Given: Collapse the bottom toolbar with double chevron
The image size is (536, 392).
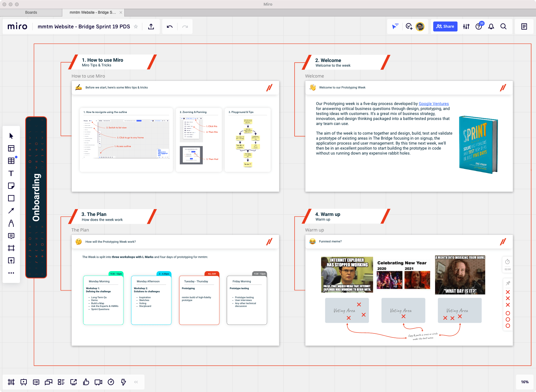Looking at the screenshot, I should [136, 382].
